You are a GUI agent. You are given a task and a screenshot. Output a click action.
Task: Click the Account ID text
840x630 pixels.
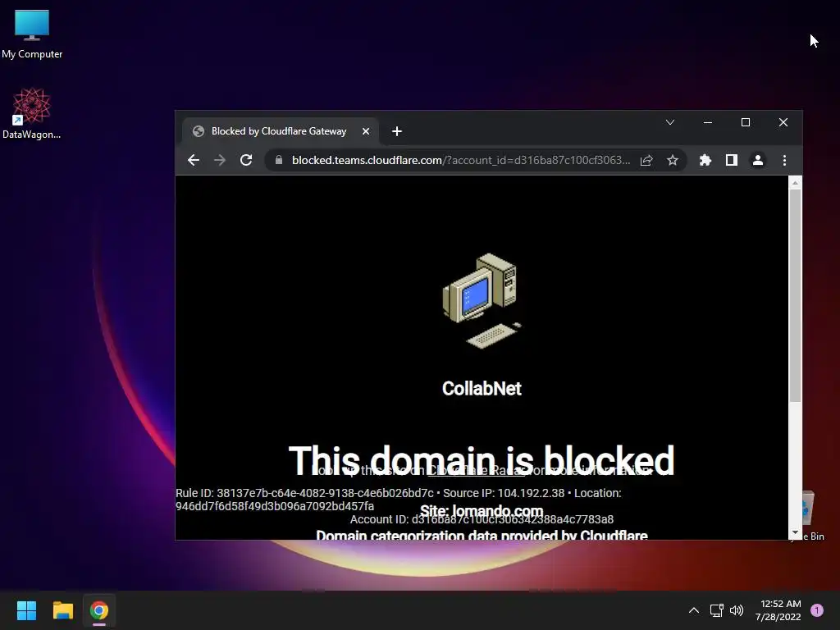482,519
